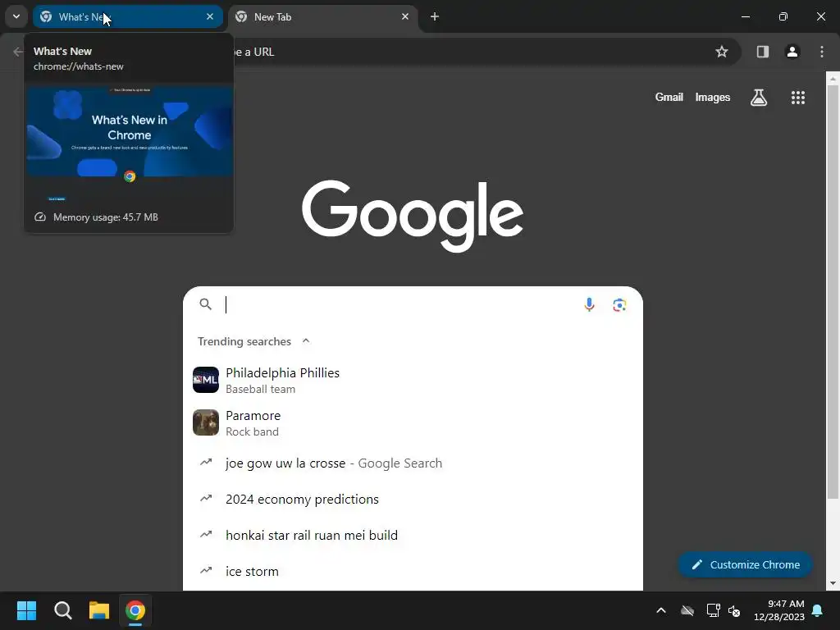The height and width of the screenshot is (630, 840).
Task: Click Philadelphia Phillies MLB thumbnail
Action: [206, 380]
